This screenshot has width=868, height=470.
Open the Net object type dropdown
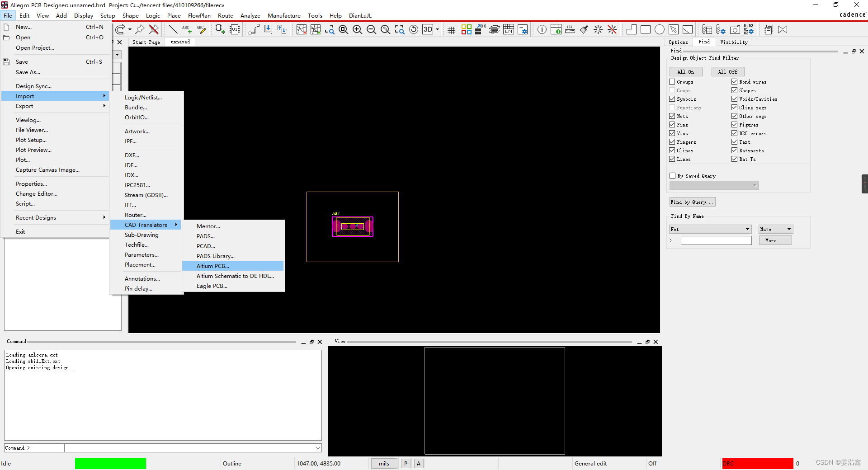pos(710,229)
